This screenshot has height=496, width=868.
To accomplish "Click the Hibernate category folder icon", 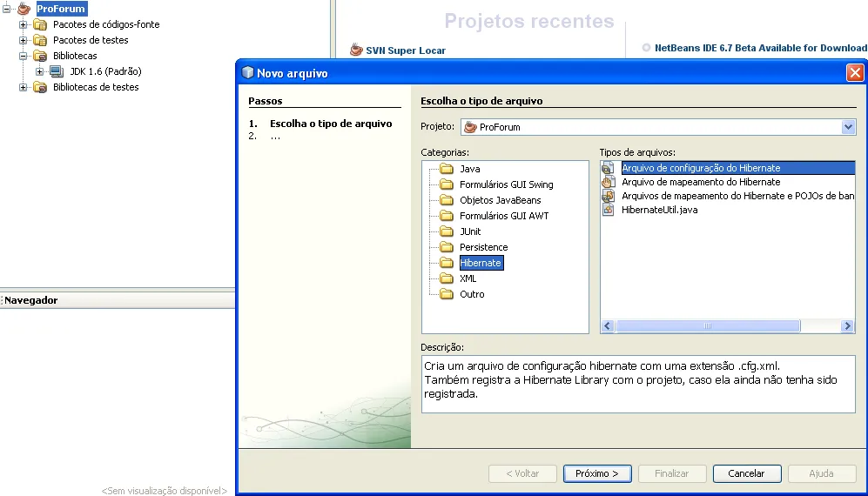I will click(x=447, y=263).
